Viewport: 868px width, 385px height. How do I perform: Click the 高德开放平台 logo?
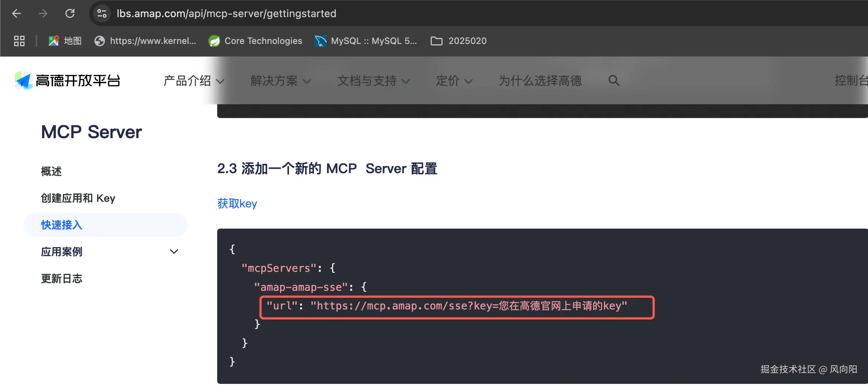[x=67, y=80]
